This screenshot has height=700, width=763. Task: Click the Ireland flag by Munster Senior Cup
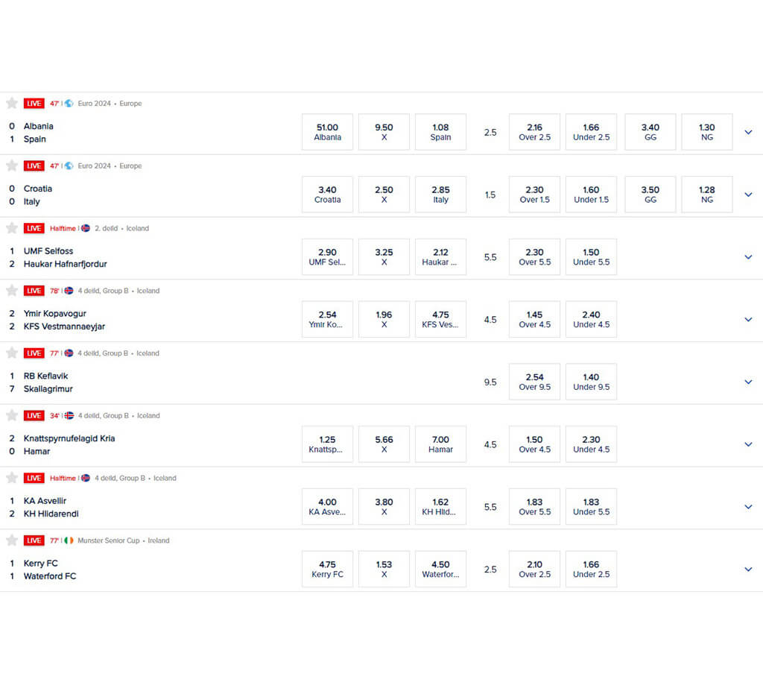69,540
